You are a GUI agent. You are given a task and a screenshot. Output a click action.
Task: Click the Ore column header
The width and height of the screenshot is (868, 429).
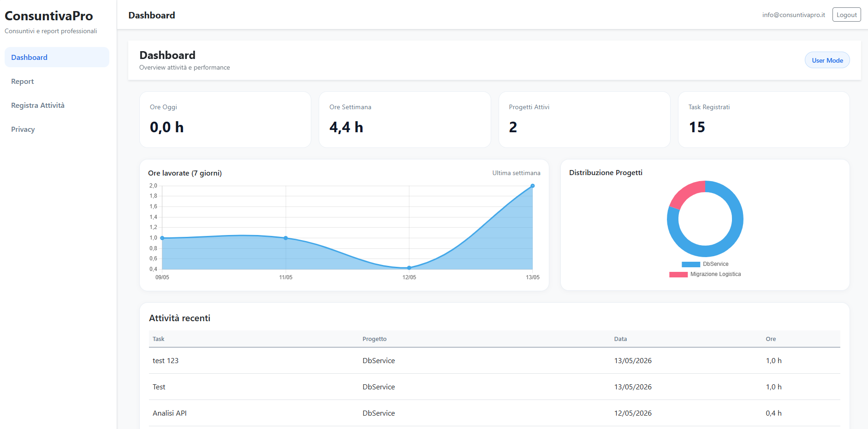point(771,339)
